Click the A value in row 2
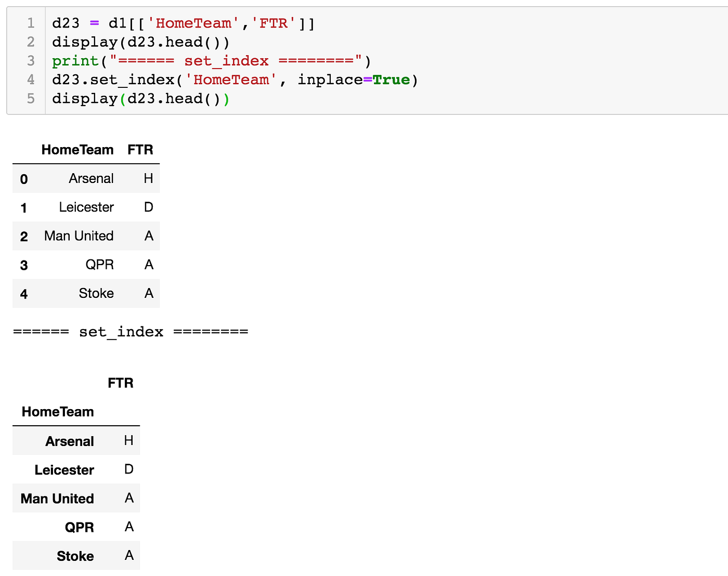The image size is (728, 576). 149,235
